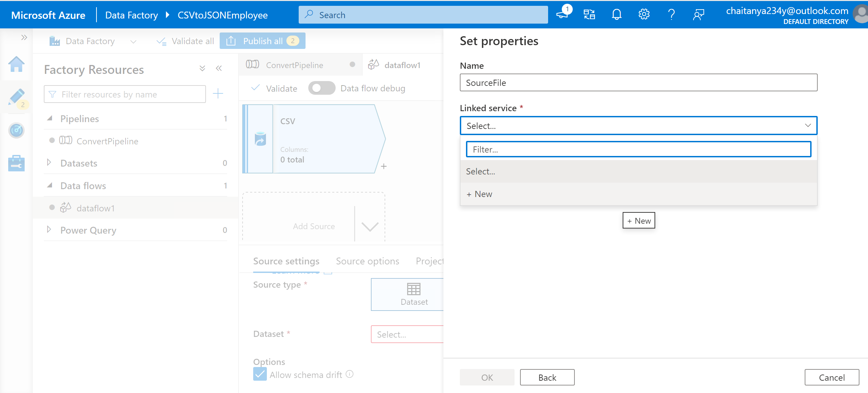Switch to the ConvertPipeline tab
Screen dimensions: 868x393
[294, 65]
